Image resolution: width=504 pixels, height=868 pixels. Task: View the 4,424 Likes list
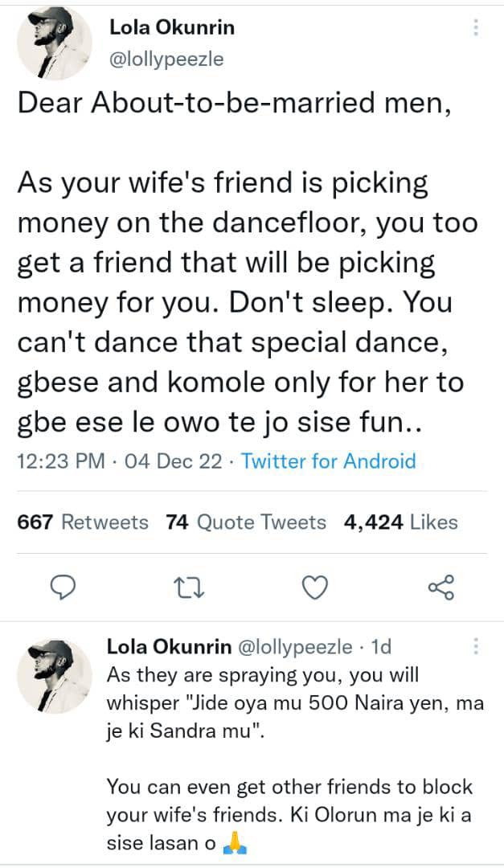point(400,522)
